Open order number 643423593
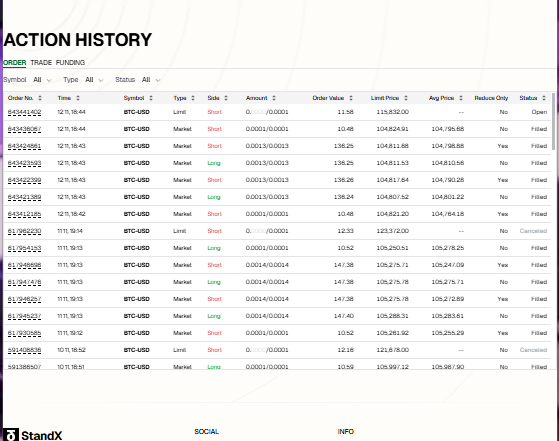This screenshot has height=441, width=559. (x=25, y=163)
